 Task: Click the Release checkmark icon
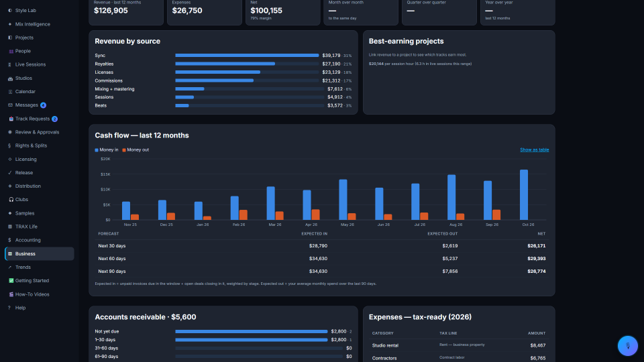[x=10, y=173]
